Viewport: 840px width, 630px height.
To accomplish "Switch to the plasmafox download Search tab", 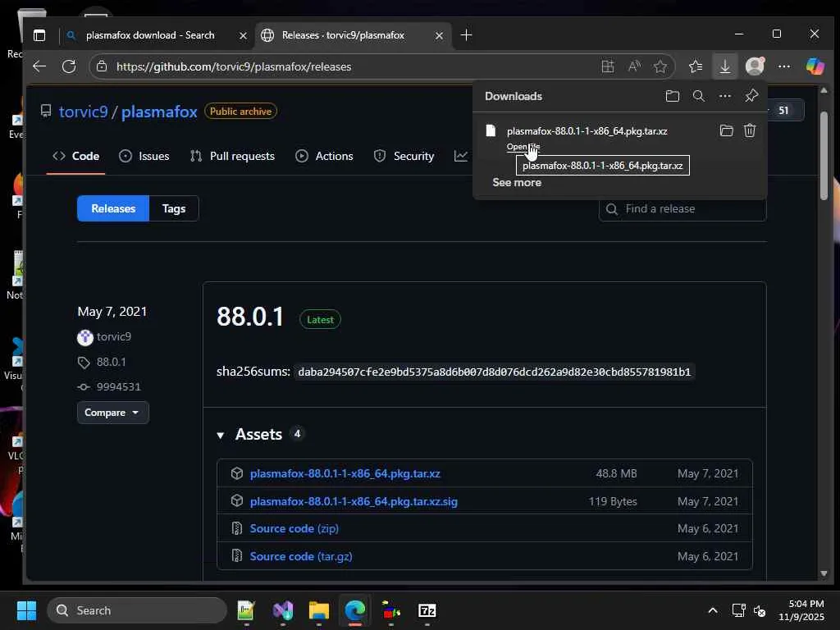I will click(x=150, y=35).
